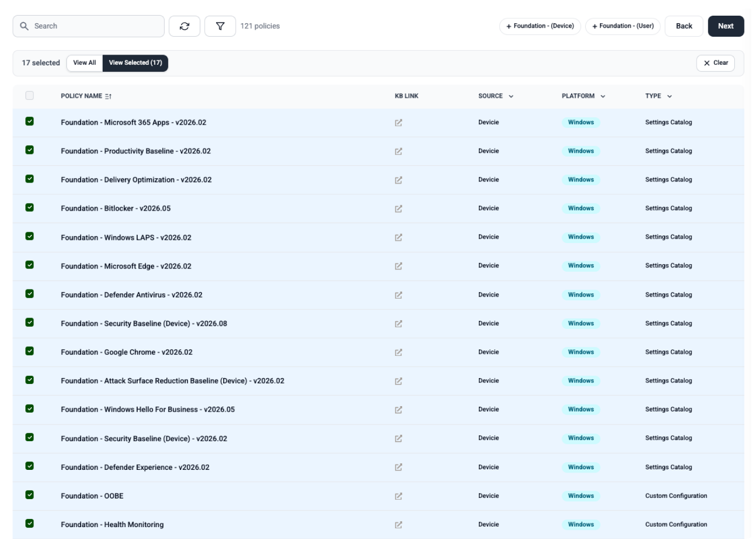Click 'Devicie' source in Microsoft Edge row
The height and width of the screenshot is (539, 756).
[x=489, y=266]
